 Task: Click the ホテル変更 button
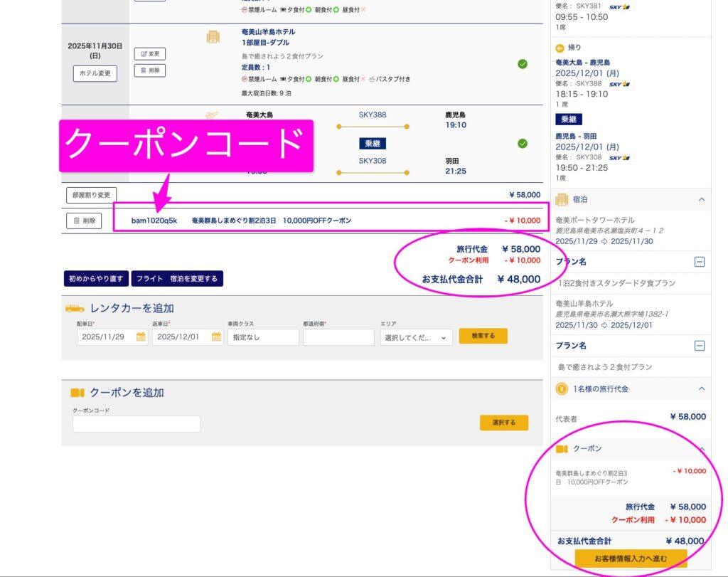(x=95, y=73)
